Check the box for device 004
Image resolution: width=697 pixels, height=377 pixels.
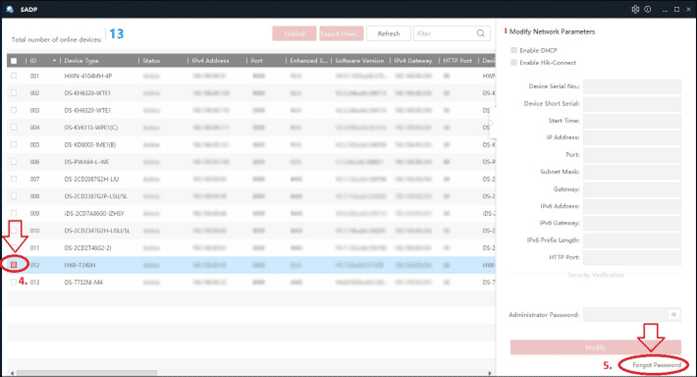tap(14, 127)
